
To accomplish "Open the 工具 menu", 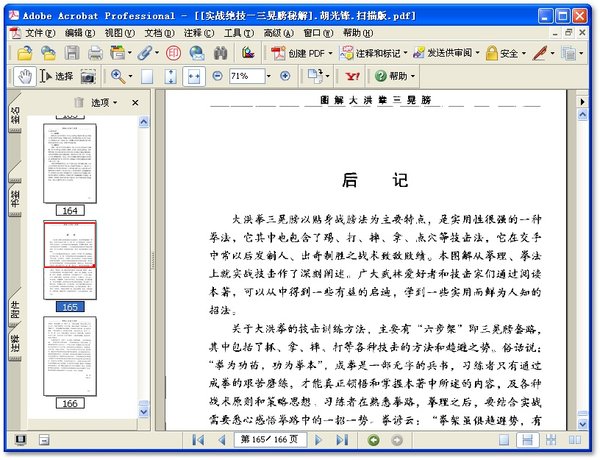I will point(236,32).
